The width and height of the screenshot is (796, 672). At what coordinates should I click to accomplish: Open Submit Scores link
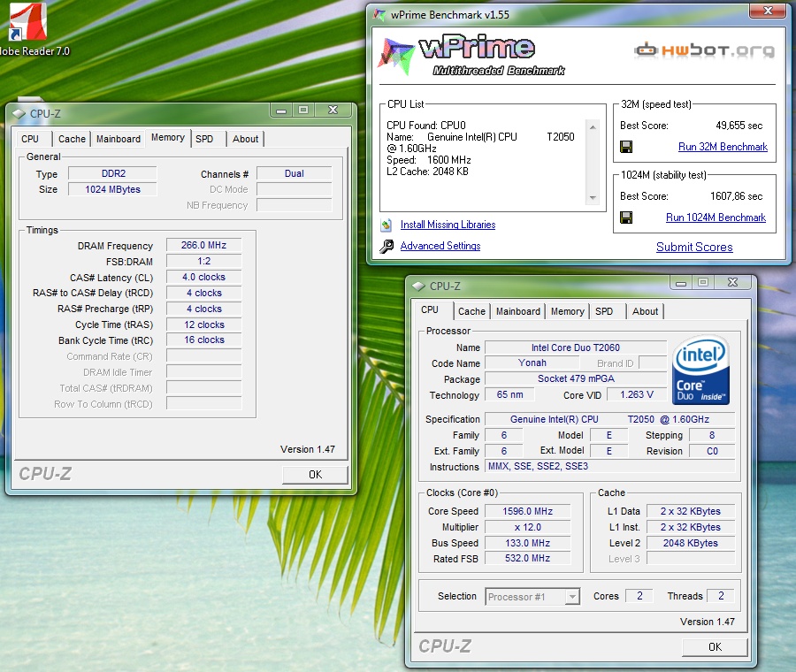coord(694,248)
